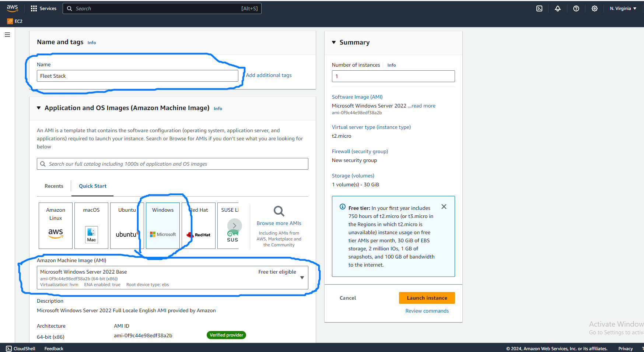The width and height of the screenshot is (644, 352).
Task: Open the Privacy link in the footer
Action: [626, 348]
